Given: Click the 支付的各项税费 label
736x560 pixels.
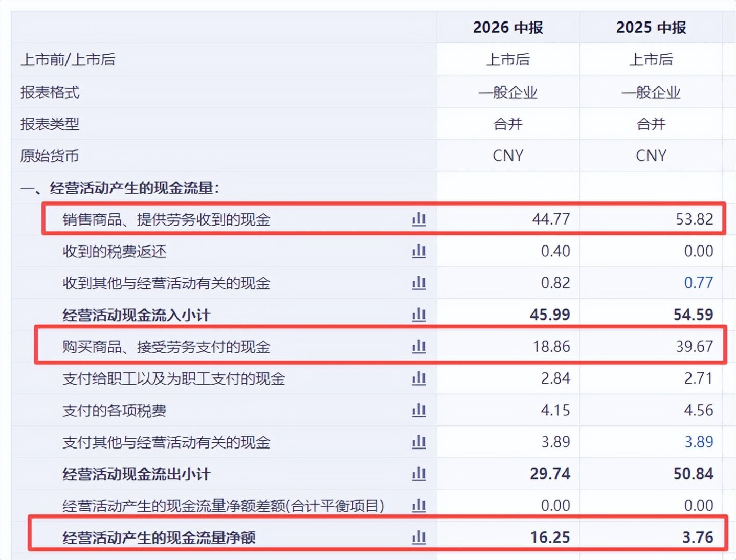Looking at the screenshot, I should [115, 410].
